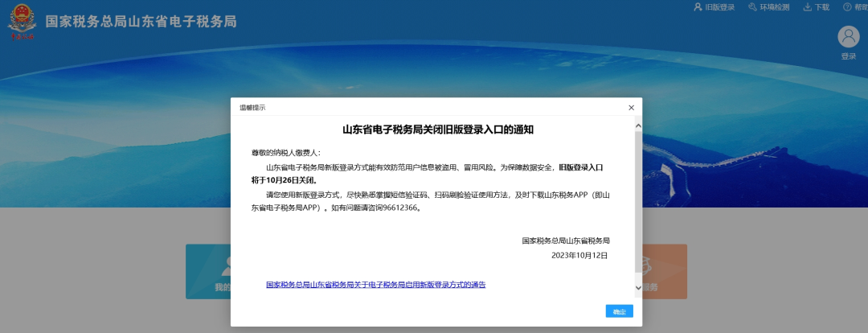Click the signature 国家税务总局山东省税务局
The width and height of the screenshot is (868, 333).
[x=566, y=240]
